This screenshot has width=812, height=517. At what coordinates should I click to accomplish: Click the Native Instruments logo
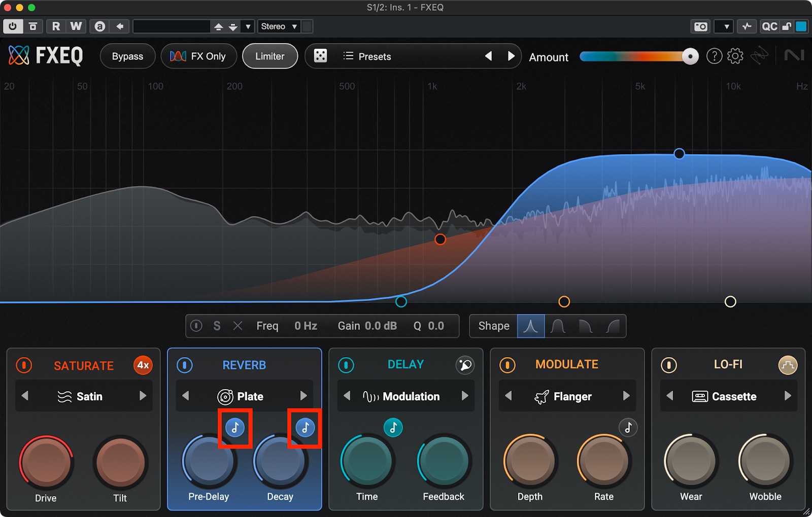point(794,55)
